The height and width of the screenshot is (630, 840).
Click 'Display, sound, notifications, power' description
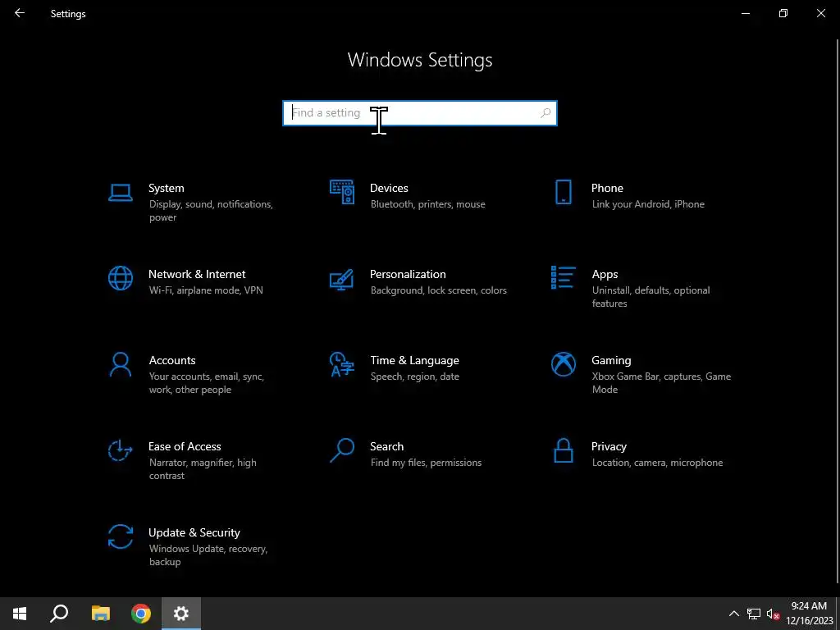pyautogui.click(x=211, y=211)
